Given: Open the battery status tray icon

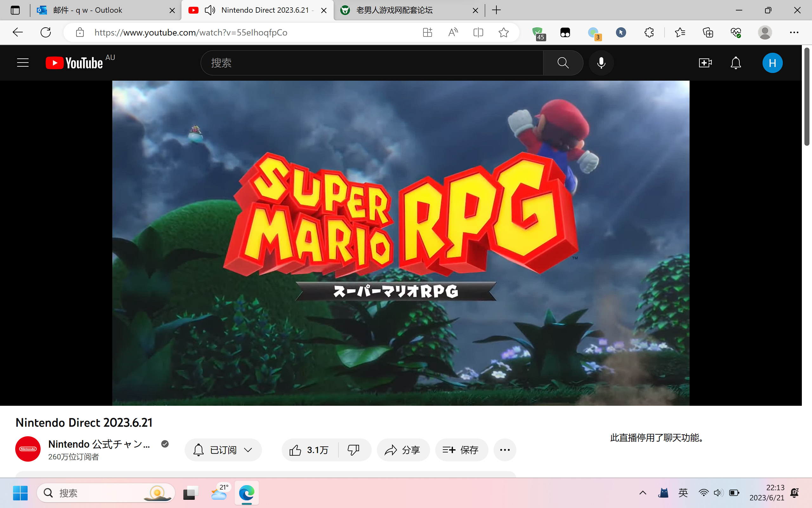Looking at the screenshot, I should click(734, 493).
